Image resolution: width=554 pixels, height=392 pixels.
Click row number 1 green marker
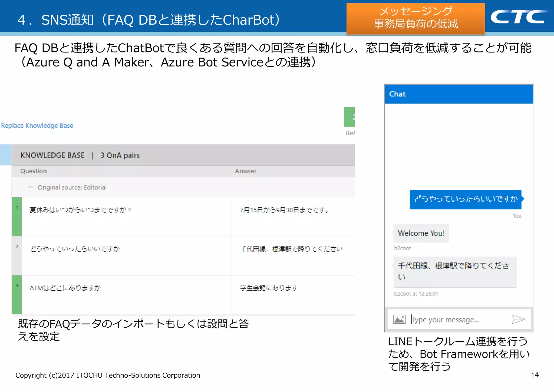pyautogui.click(x=17, y=217)
